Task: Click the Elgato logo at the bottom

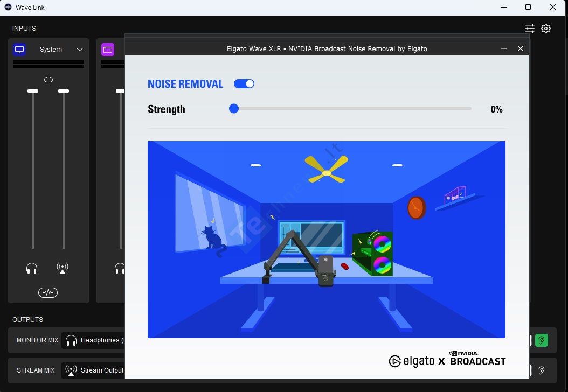Action: pyautogui.click(x=412, y=361)
